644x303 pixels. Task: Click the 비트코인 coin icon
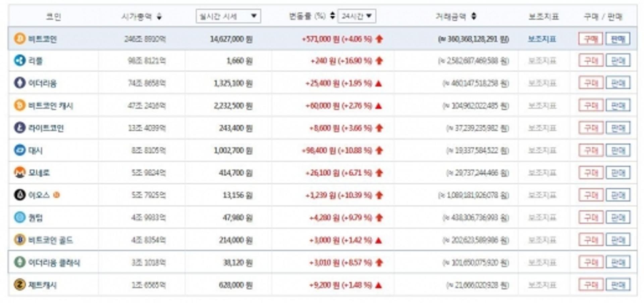pos(20,39)
